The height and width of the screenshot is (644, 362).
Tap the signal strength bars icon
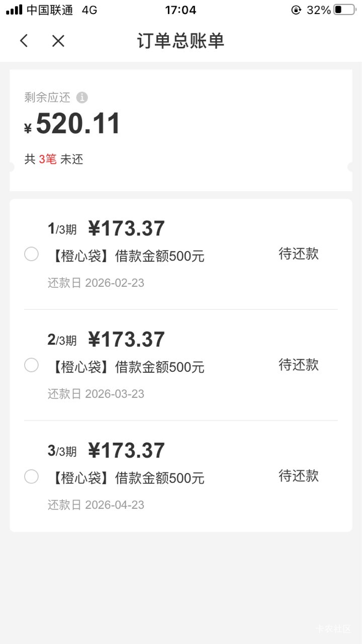pos(14,10)
